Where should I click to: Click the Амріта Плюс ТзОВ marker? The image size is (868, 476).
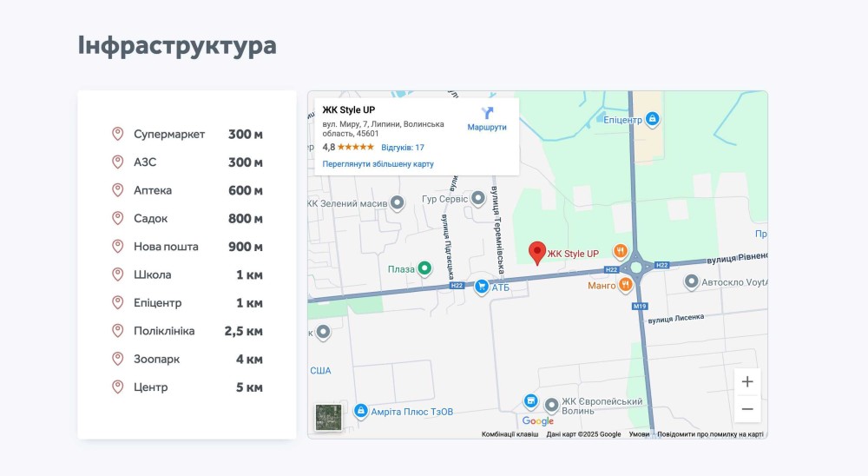(359, 411)
